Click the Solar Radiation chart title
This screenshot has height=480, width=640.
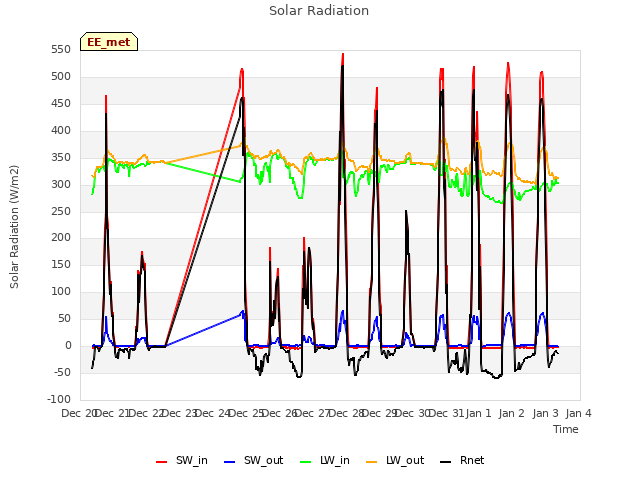tap(319, 11)
